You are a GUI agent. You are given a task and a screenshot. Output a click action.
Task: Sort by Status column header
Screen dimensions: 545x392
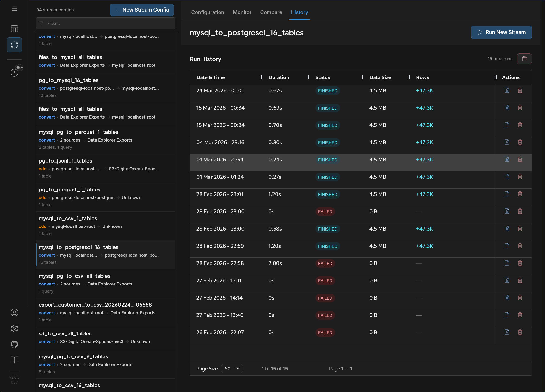(323, 77)
